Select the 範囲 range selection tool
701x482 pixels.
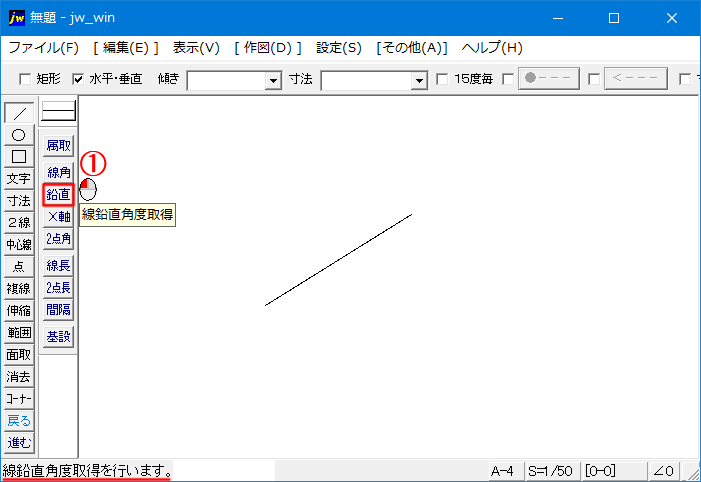[19, 333]
